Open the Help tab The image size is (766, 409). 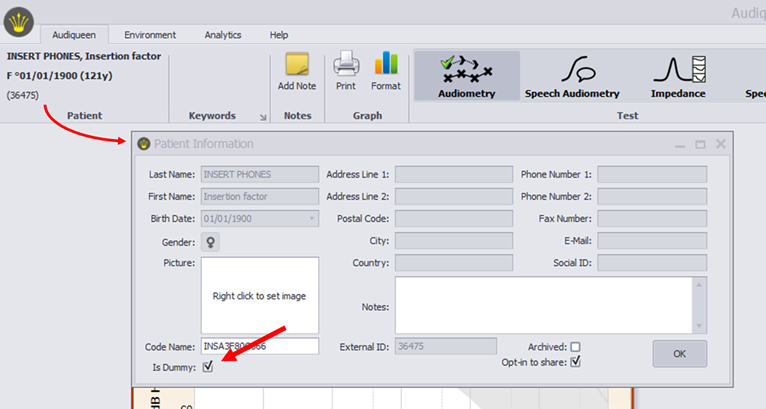tap(279, 35)
